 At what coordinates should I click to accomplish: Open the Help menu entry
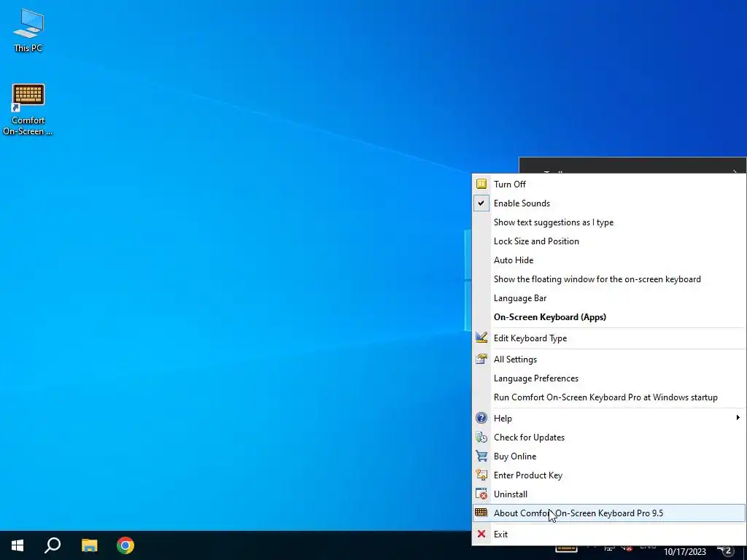tap(609, 418)
